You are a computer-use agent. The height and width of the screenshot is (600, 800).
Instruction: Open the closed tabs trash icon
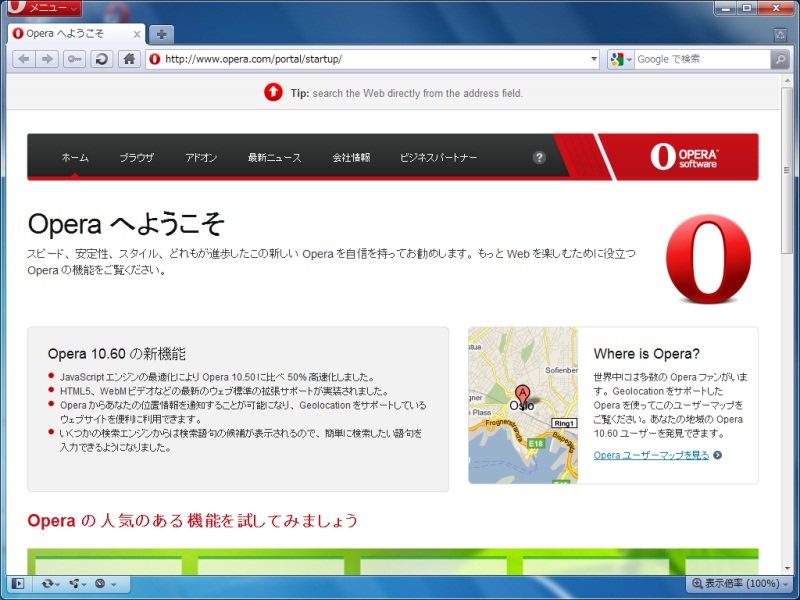(780, 34)
